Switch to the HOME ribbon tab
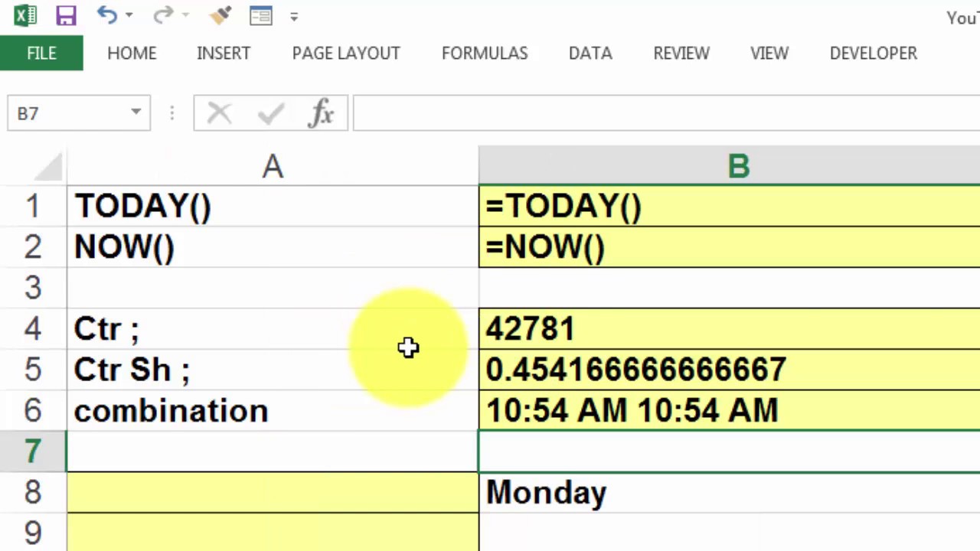The image size is (980, 551). click(x=132, y=54)
